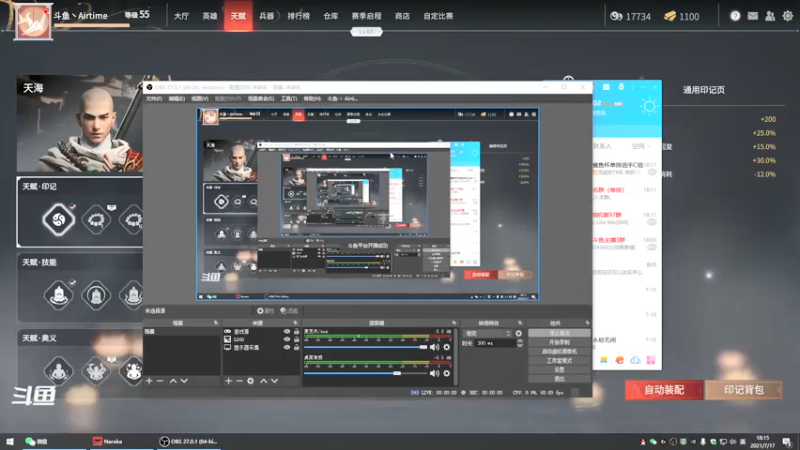800x450 pixels.
Task: Mute the 桌面音频 desktop audio speaker
Action: [434, 373]
